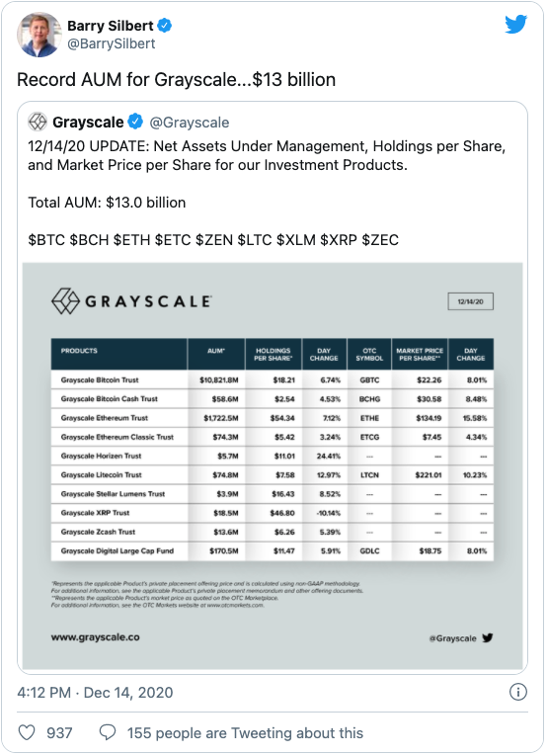Open '155 people are Tweeting about this'
This screenshot has width=547, height=756.
click(x=245, y=733)
